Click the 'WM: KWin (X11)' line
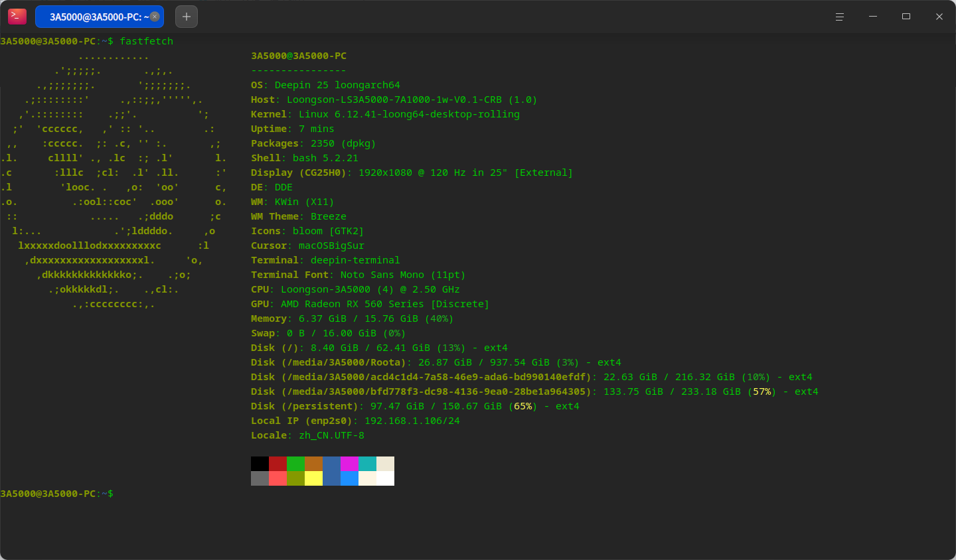The height and width of the screenshot is (560, 956). (x=293, y=202)
